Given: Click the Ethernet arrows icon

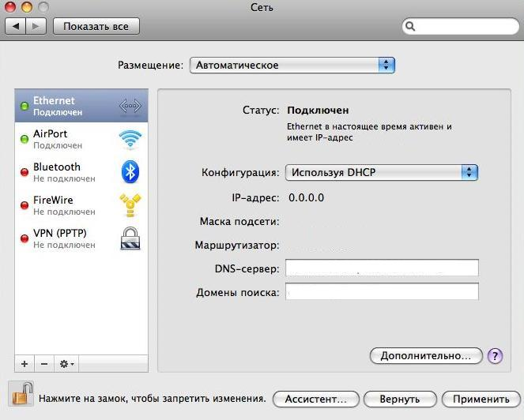Looking at the screenshot, I should click(130, 106).
